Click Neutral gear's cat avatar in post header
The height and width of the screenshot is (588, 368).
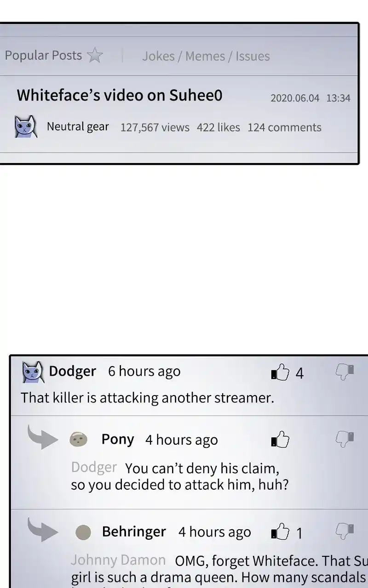(x=26, y=127)
